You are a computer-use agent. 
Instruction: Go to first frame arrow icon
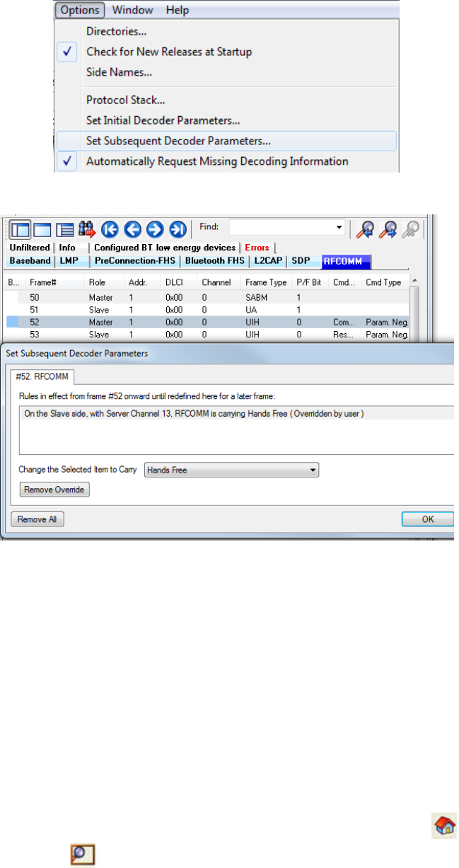[110, 228]
